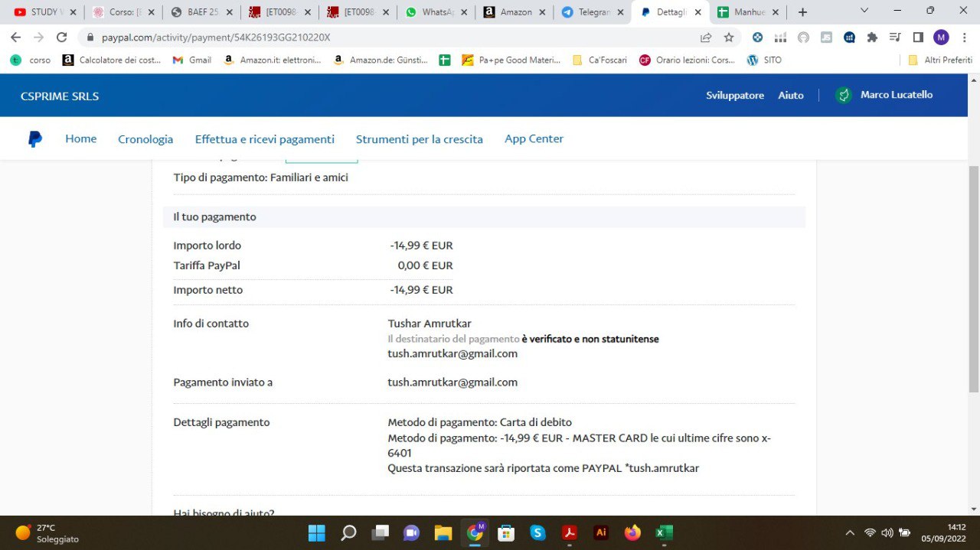Click the PayPal logo icon
Viewport: 980px width, 550px height.
coord(35,139)
